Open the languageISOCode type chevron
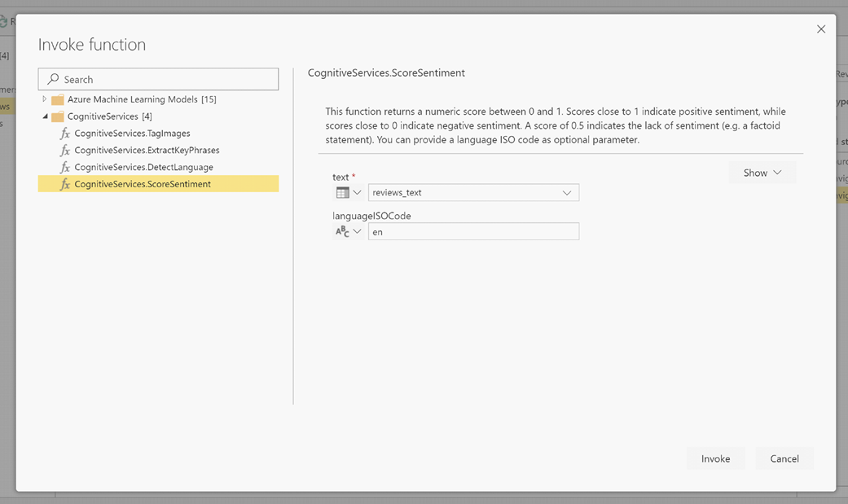 click(357, 231)
